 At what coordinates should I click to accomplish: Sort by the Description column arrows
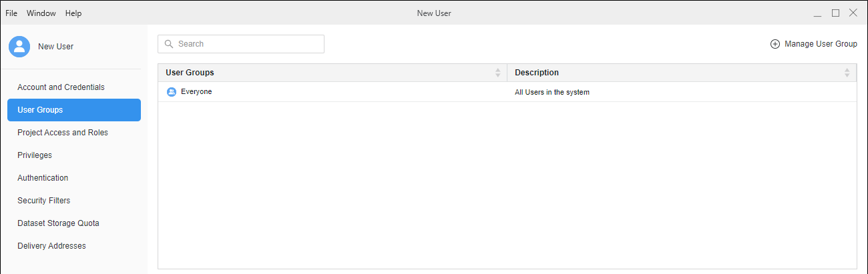847,73
